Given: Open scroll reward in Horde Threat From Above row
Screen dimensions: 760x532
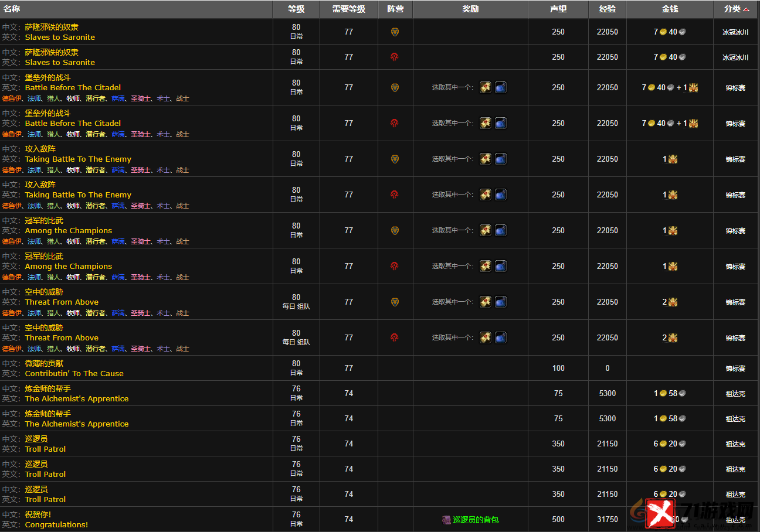Looking at the screenshot, I should [x=486, y=337].
